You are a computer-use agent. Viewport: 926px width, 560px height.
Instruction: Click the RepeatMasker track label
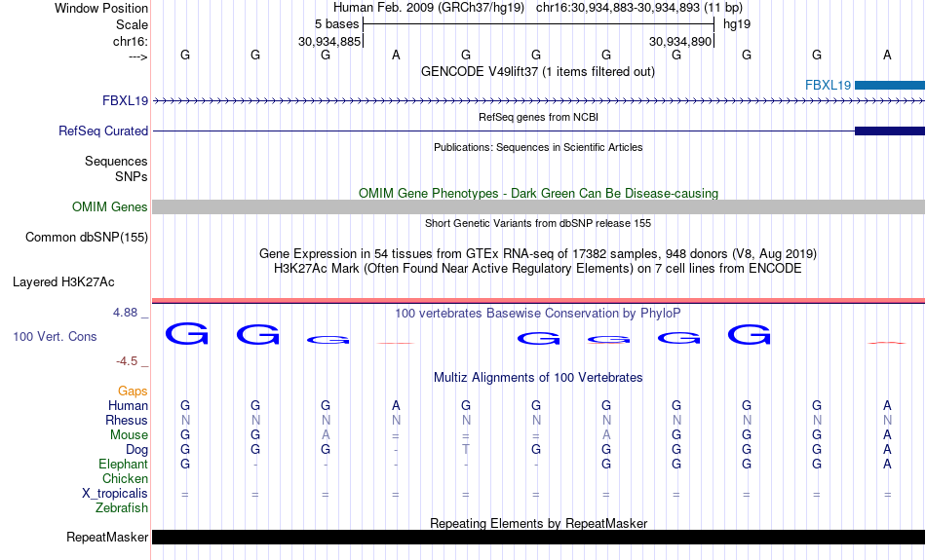[x=107, y=537]
